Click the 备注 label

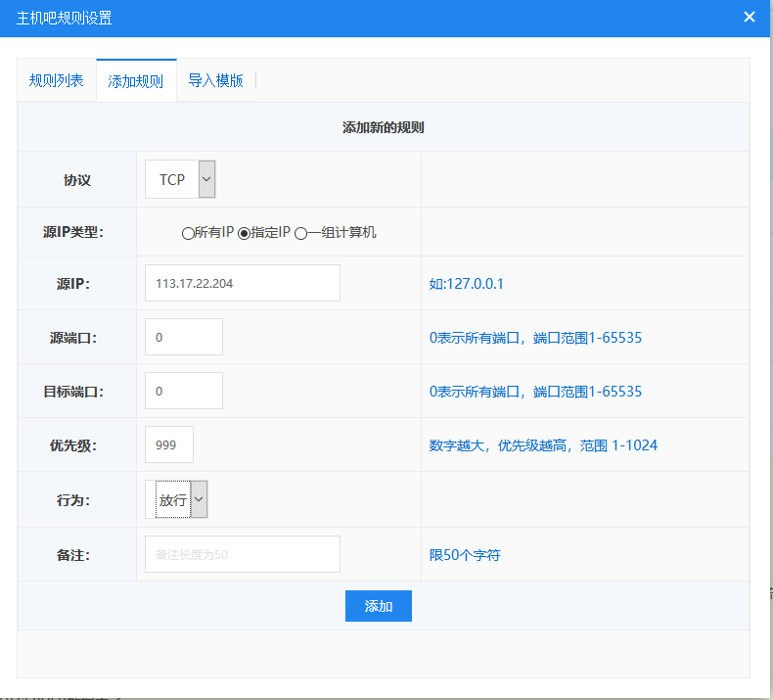[73, 555]
